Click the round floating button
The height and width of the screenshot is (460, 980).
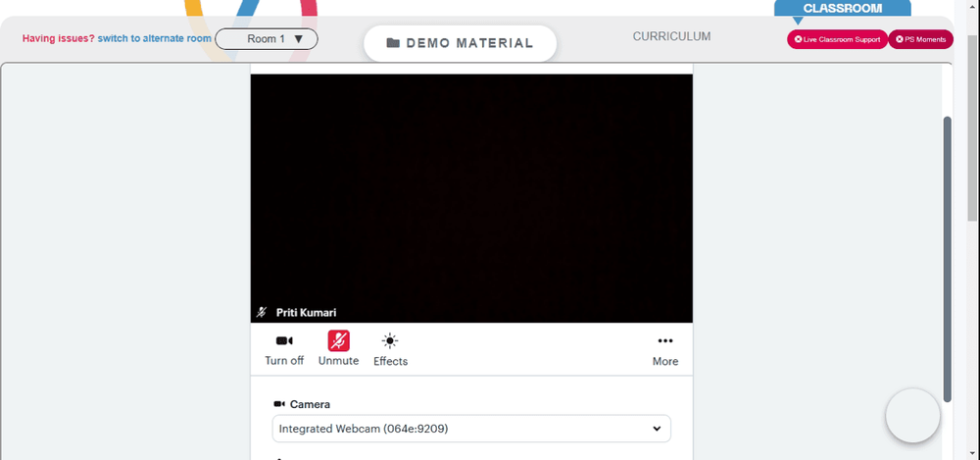[x=912, y=416]
